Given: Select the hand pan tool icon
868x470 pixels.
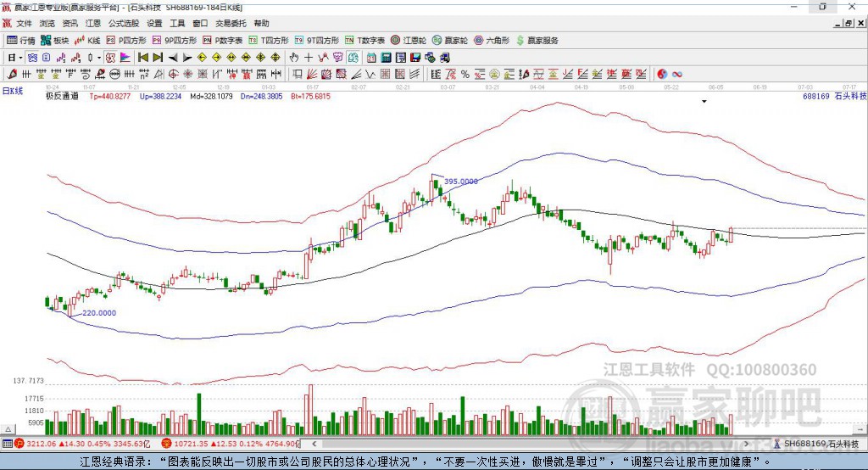Looking at the screenshot, I should click(294, 57).
